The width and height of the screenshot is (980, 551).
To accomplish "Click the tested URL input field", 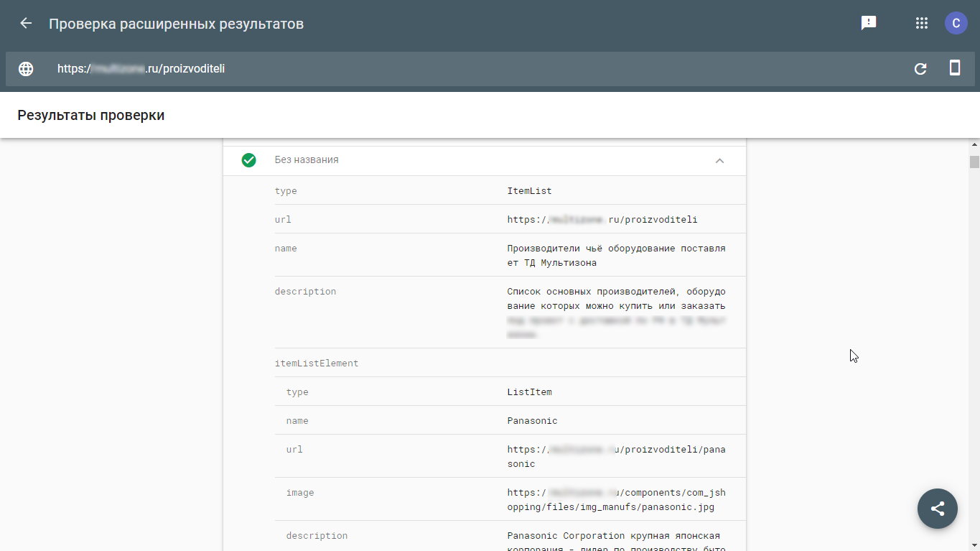I will coord(431,69).
